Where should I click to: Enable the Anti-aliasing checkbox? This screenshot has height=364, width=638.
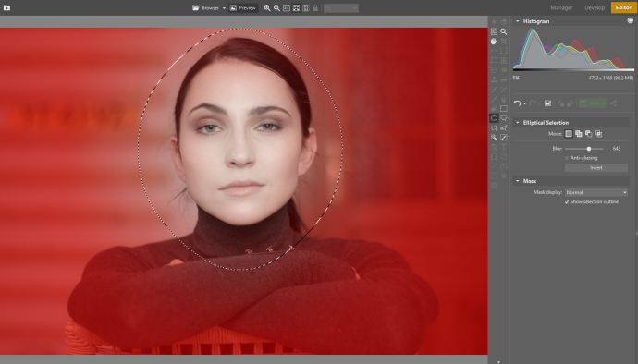coord(567,158)
